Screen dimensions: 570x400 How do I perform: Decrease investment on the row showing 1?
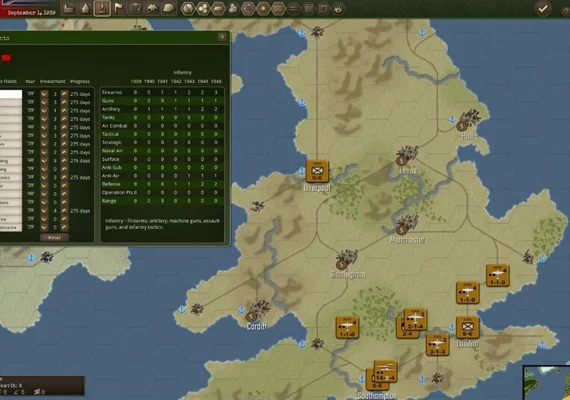tap(44, 111)
